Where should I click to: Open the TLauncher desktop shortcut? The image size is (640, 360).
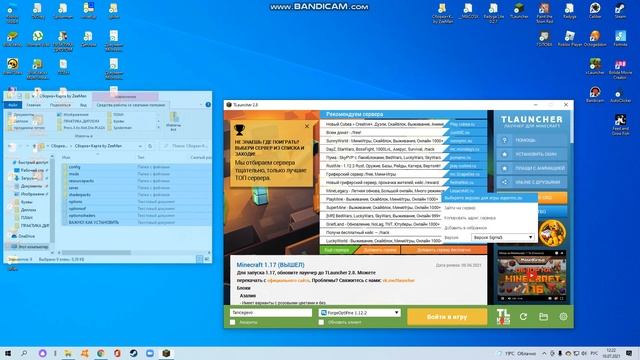519,11
